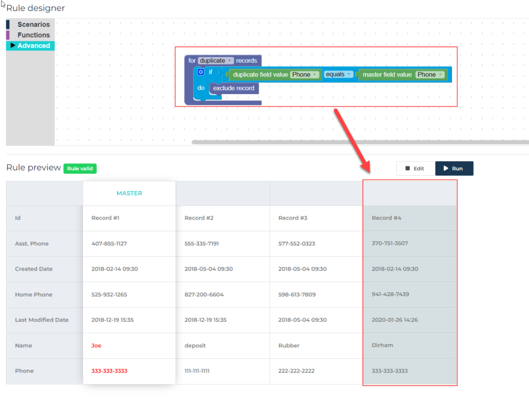The image size is (529, 420).
Task: Click the gear icon on the if block
Action: click(201, 72)
